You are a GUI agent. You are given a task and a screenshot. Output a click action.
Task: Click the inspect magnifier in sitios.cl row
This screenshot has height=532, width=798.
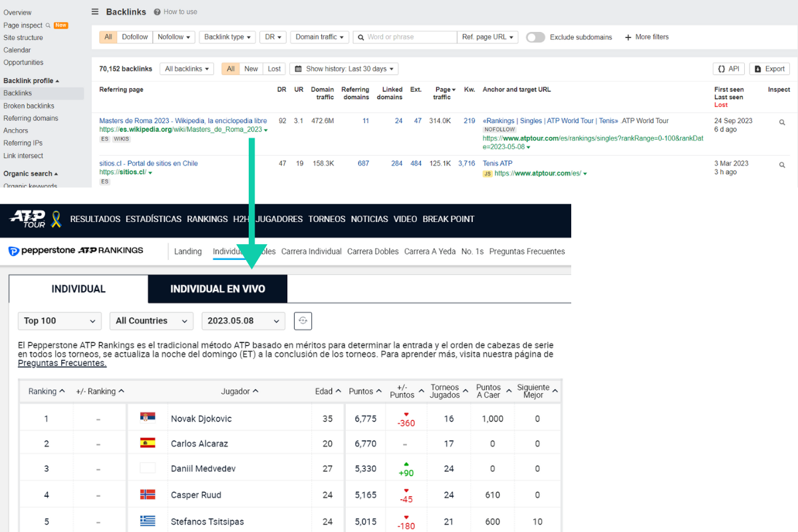point(782,165)
